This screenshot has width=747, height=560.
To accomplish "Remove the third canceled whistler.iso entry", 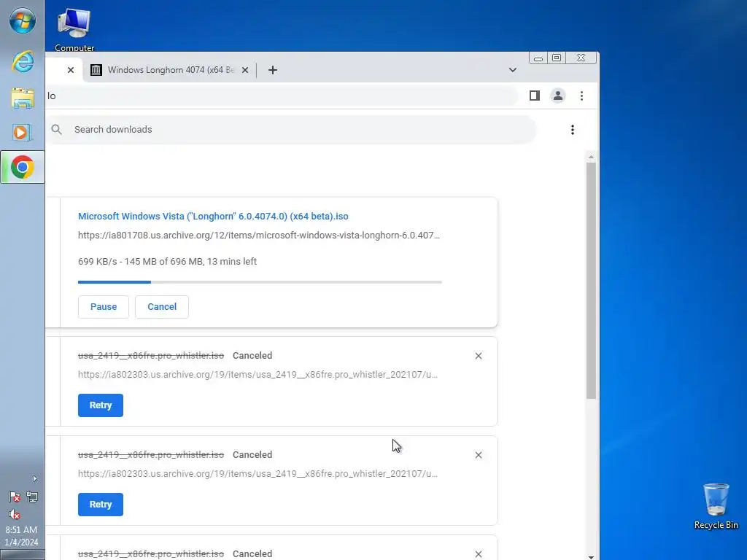I will [479, 554].
